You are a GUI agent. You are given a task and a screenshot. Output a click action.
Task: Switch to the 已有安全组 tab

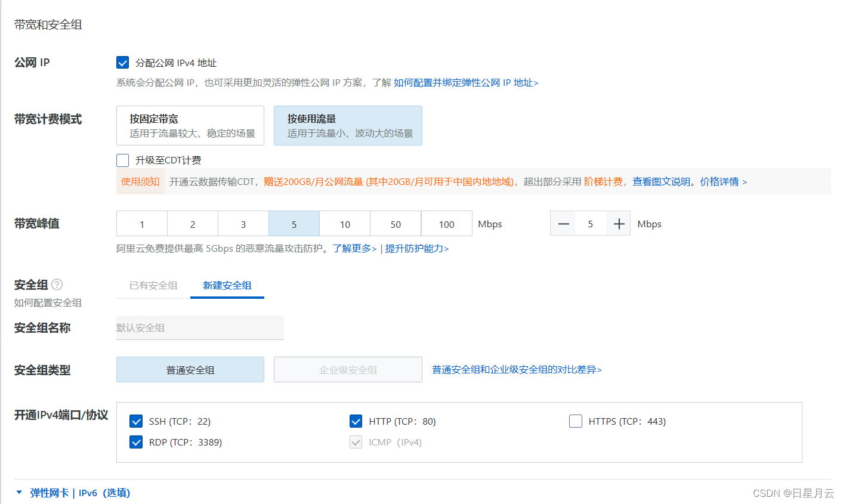153,286
